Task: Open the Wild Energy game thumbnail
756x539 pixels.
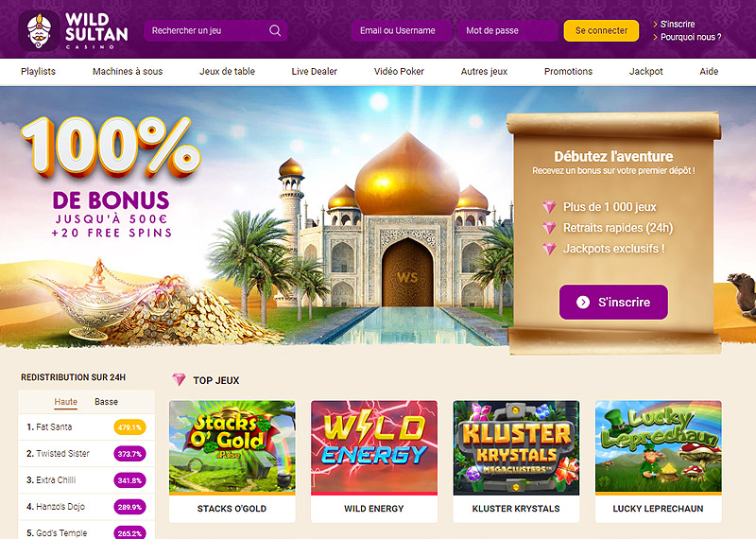Action: pyautogui.click(x=374, y=448)
